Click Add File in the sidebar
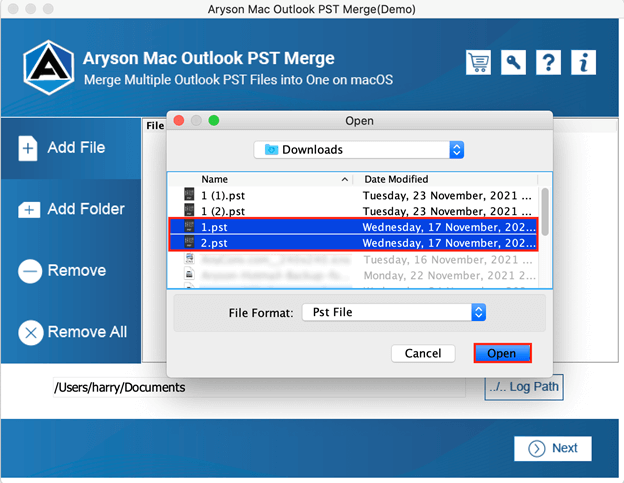Viewport: 624px width, 483px height. (x=71, y=148)
